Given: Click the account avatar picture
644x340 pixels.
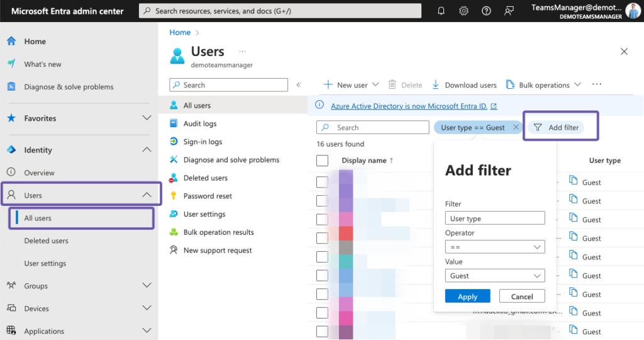Looking at the screenshot, I should [633, 11].
